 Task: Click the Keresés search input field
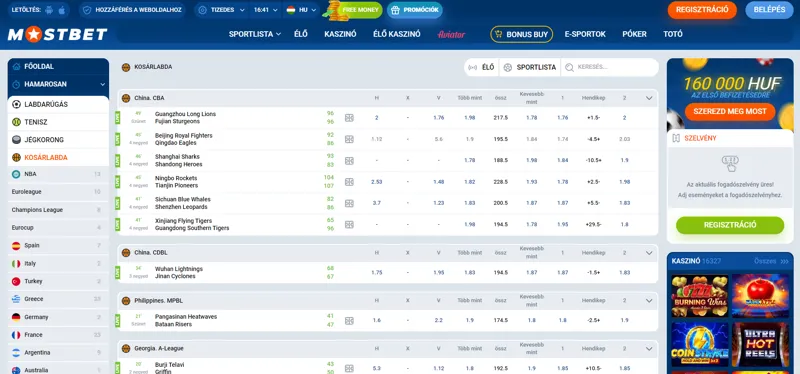point(610,67)
